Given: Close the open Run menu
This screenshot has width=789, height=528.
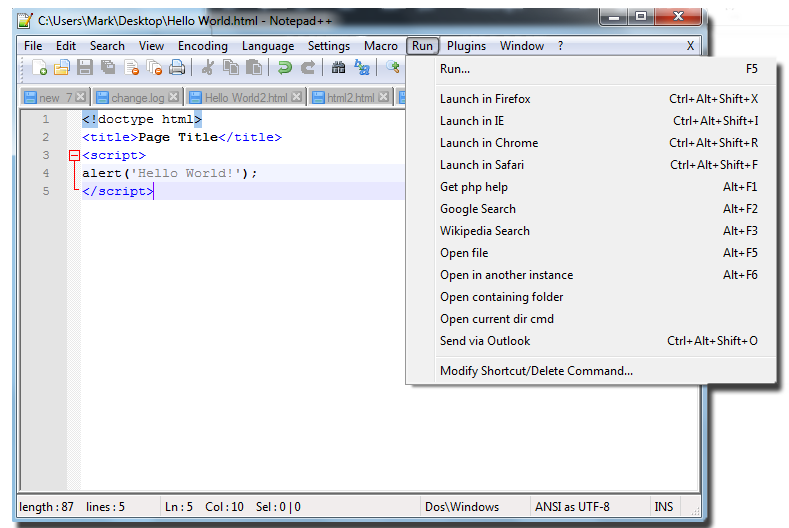Looking at the screenshot, I should click(423, 46).
